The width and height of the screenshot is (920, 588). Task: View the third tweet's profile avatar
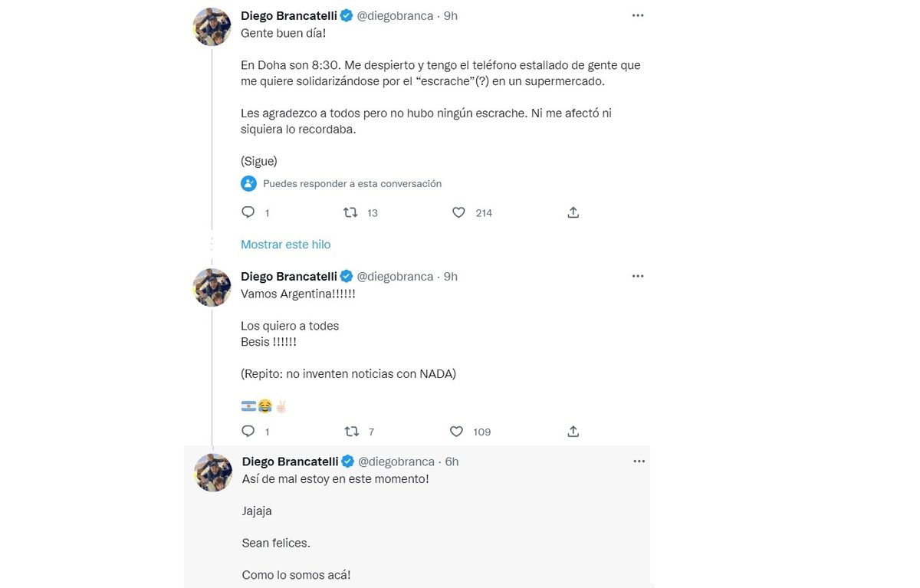coord(212,472)
